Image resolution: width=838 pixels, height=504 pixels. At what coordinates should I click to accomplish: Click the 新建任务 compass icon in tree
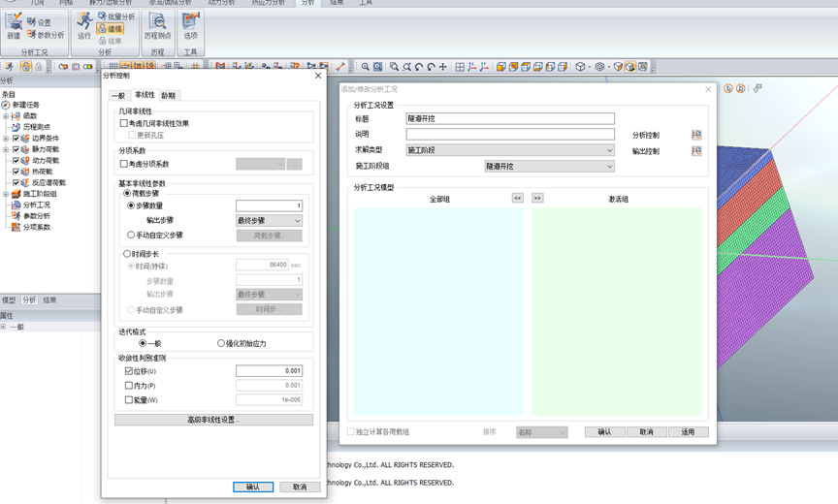pyautogui.click(x=6, y=105)
